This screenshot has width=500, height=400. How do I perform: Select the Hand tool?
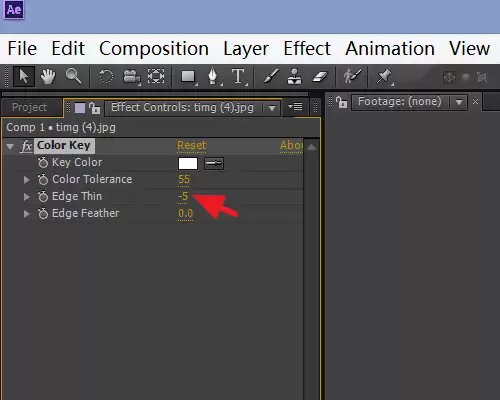[48, 77]
